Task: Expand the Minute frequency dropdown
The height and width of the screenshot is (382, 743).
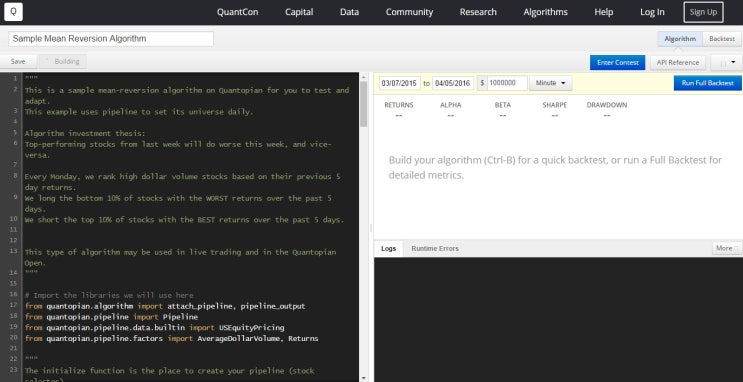Action: pyautogui.click(x=551, y=83)
